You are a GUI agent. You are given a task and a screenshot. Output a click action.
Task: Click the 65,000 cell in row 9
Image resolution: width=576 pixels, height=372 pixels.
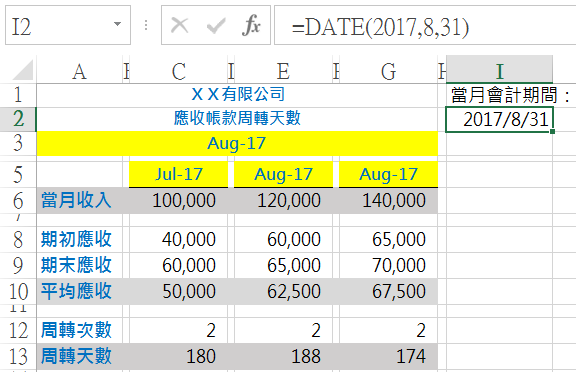coord(283,265)
